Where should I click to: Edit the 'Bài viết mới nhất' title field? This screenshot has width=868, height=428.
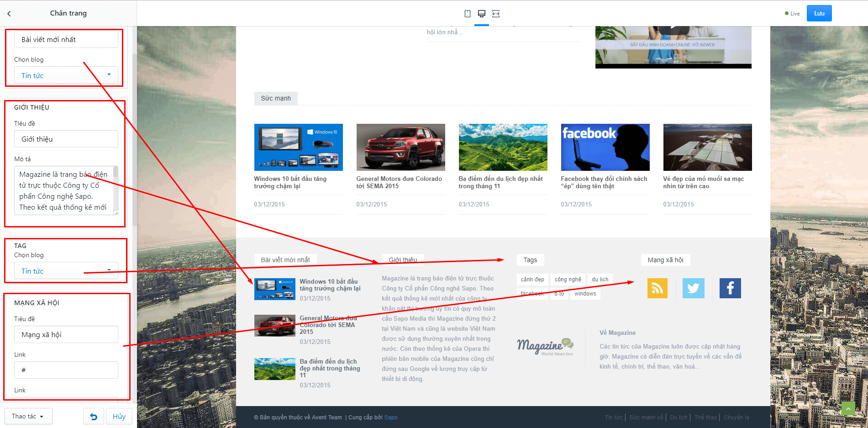tap(66, 39)
